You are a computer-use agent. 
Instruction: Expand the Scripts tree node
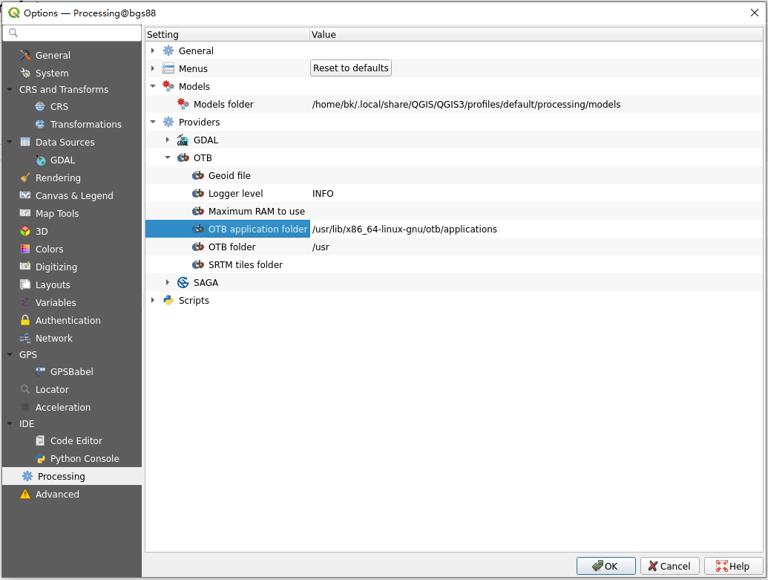click(153, 300)
